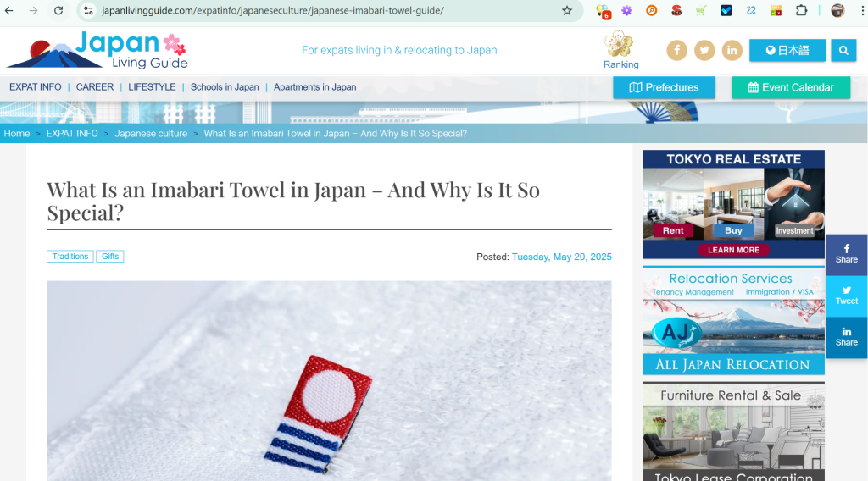This screenshot has height=481, width=868.
Task: Click the Japan Living Guide logo
Action: point(97,50)
